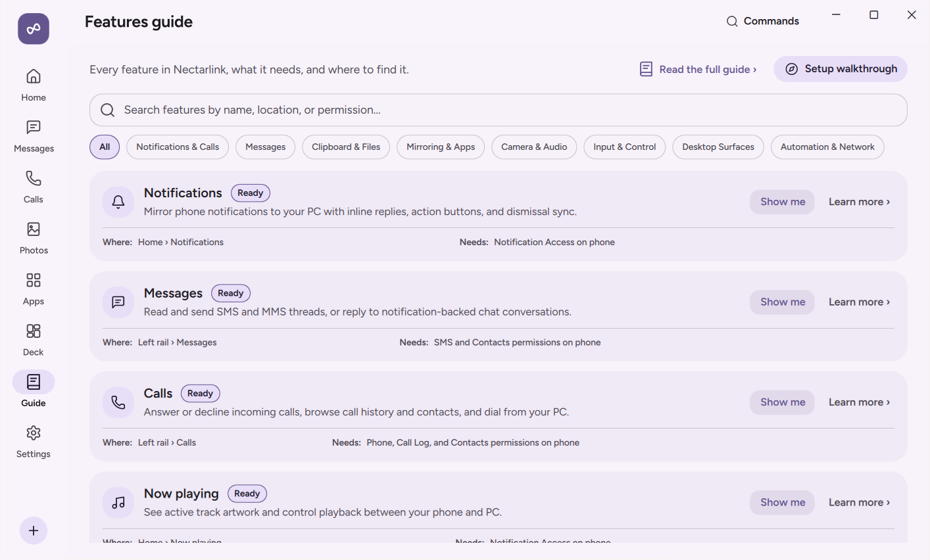Click Show me for Now playing
Viewport: 930px width, 560px height.
(783, 503)
